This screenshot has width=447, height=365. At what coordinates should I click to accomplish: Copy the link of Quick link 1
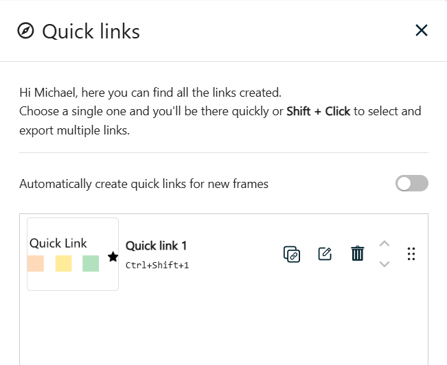(292, 254)
